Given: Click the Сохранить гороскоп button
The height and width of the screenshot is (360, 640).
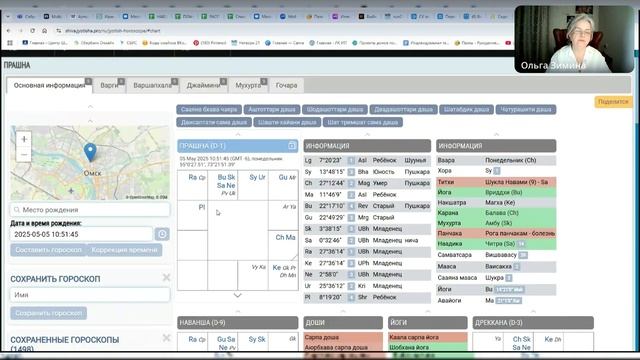Looking at the screenshot, I should tap(49, 313).
